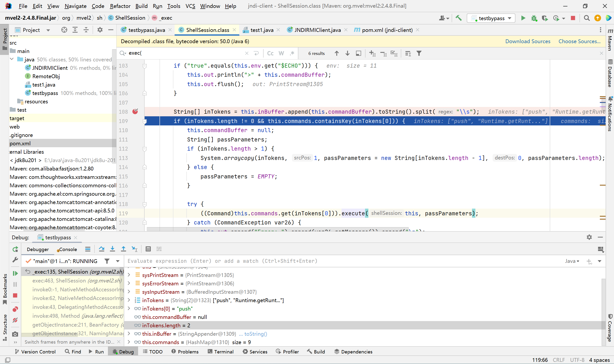Open Problems tool window

185,352
